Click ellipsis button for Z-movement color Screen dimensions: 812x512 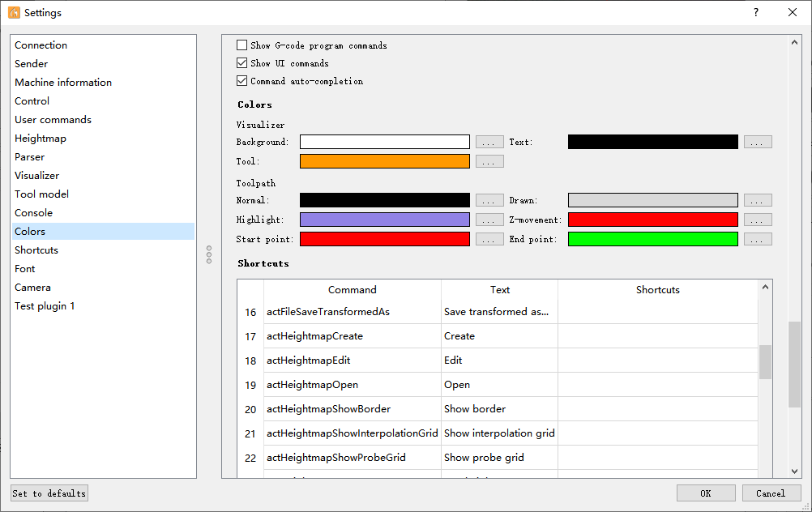758,220
